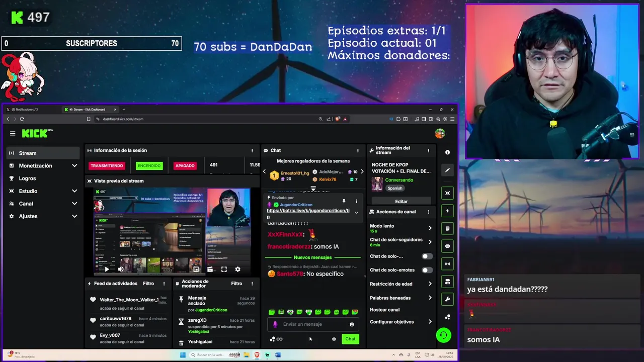The width and height of the screenshot is (644, 362).
Task: Open a new browser tab
Action: point(124,109)
